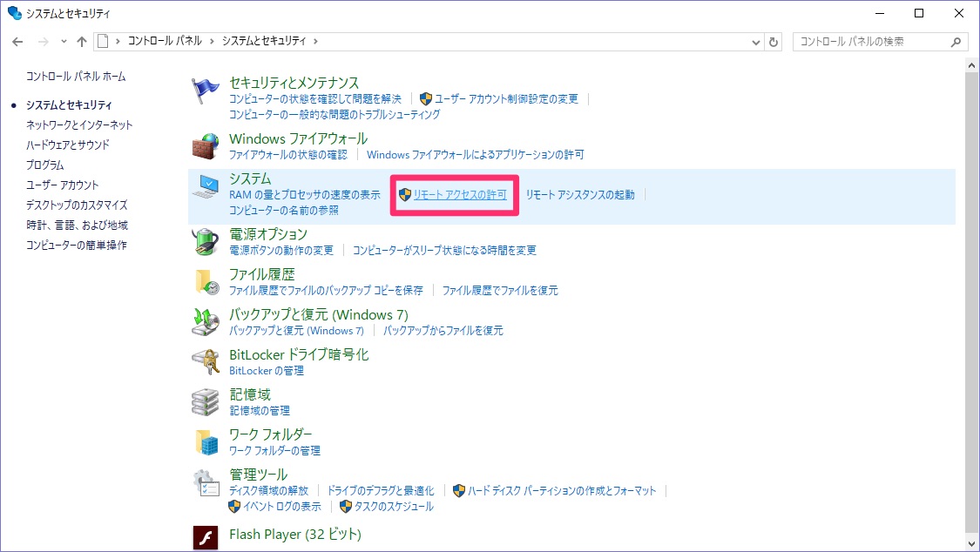Click スリープ状態になる時間を変更 link

pyautogui.click(x=444, y=251)
